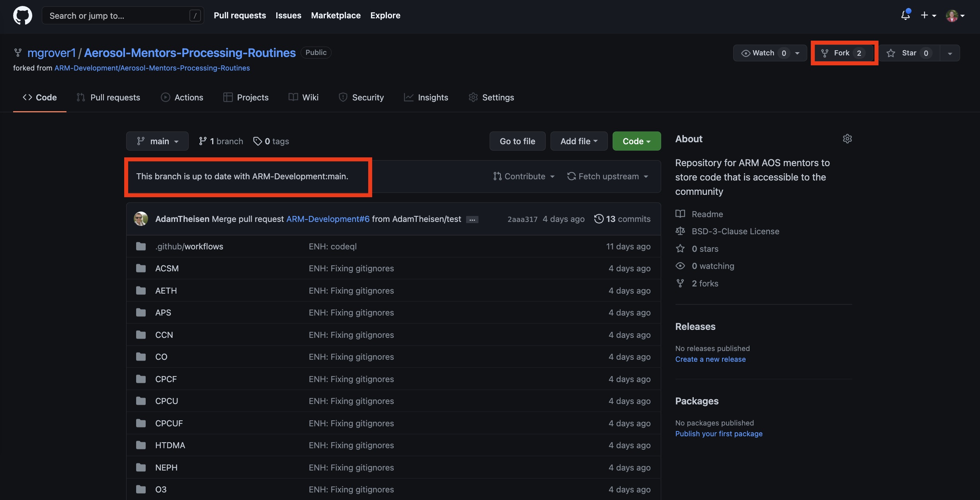The image size is (980, 500).
Task: Open the CPCU folder
Action: (166, 401)
